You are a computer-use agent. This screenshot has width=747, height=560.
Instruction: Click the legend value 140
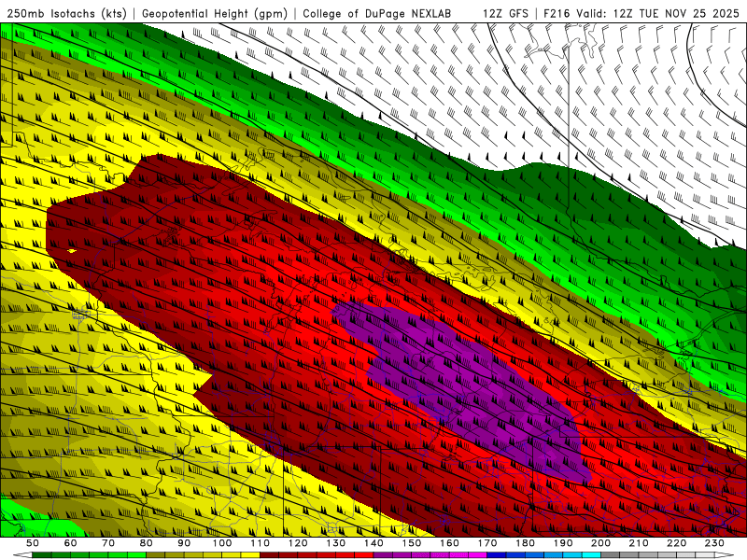pyautogui.click(x=373, y=543)
